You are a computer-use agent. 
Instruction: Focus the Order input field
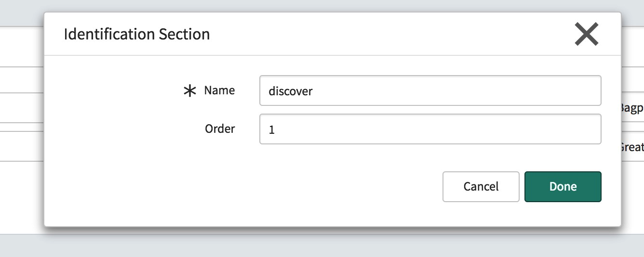click(x=430, y=129)
